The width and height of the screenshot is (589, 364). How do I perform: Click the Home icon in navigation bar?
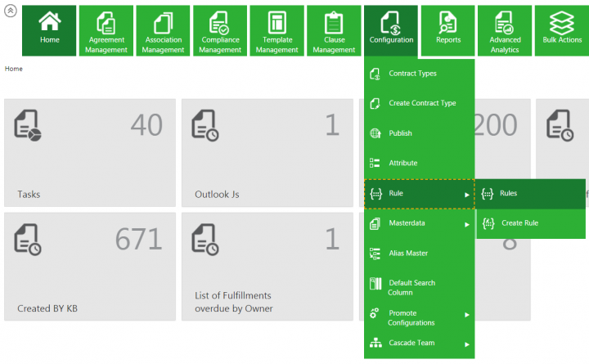[x=49, y=21]
